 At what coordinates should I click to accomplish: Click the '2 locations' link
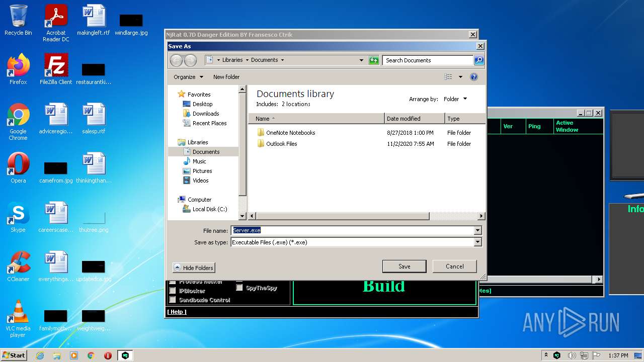tap(296, 104)
